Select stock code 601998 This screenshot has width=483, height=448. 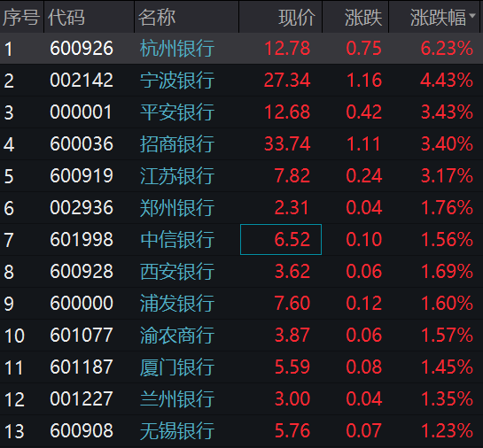(82, 240)
